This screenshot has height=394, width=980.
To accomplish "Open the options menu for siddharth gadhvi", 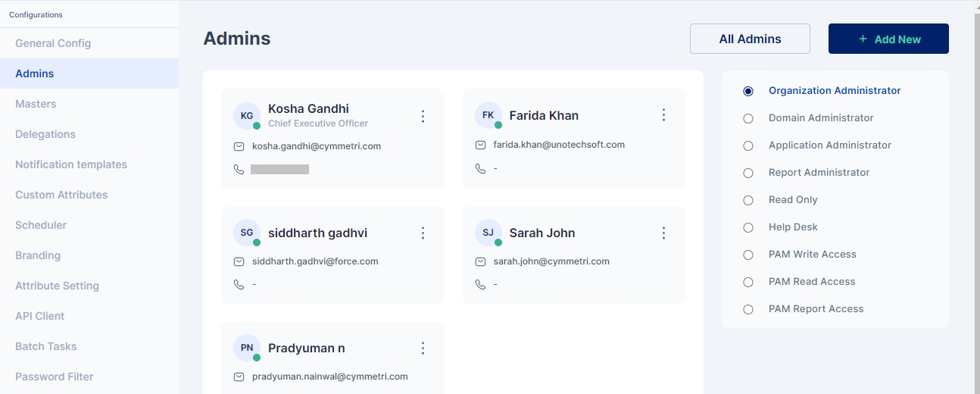I will [423, 233].
